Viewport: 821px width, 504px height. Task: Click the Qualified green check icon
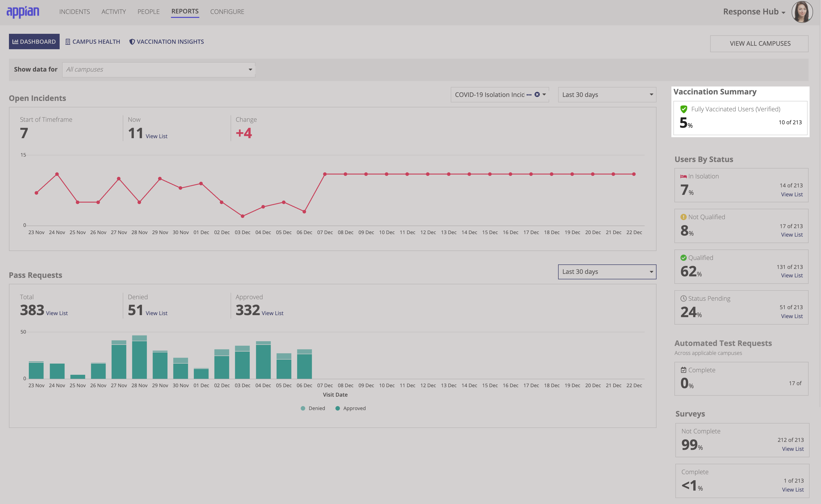(683, 258)
